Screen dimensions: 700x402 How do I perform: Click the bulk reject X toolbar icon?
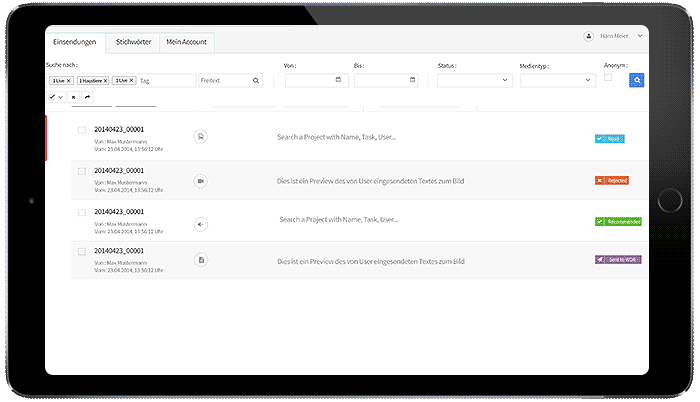[x=73, y=97]
